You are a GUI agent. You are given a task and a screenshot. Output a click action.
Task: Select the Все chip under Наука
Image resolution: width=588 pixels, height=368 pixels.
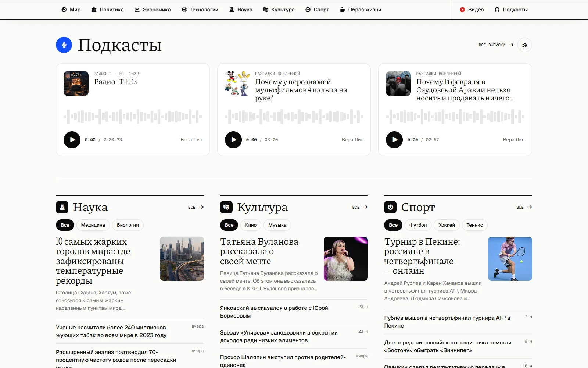pyautogui.click(x=65, y=225)
